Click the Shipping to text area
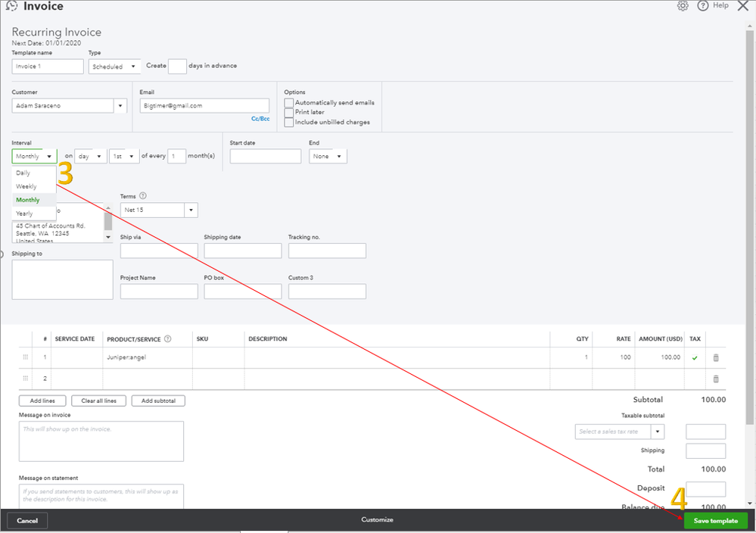Image resolution: width=756 pixels, height=533 pixels. point(63,280)
